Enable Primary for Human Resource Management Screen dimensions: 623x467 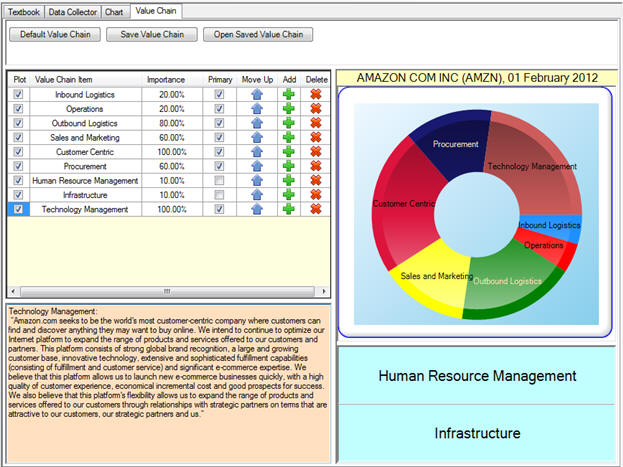coord(219,180)
